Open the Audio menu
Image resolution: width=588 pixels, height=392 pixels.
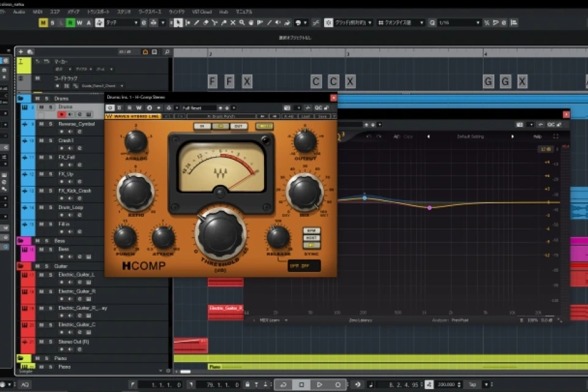point(19,12)
